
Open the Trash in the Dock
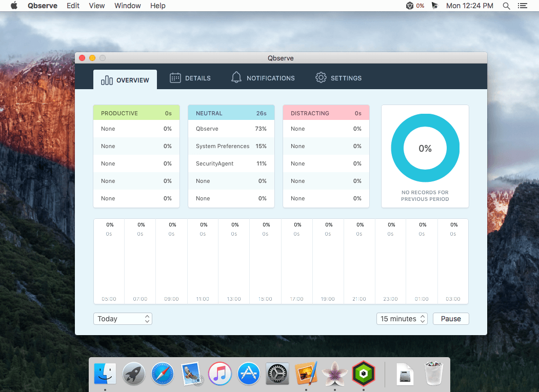[x=433, y=373]
